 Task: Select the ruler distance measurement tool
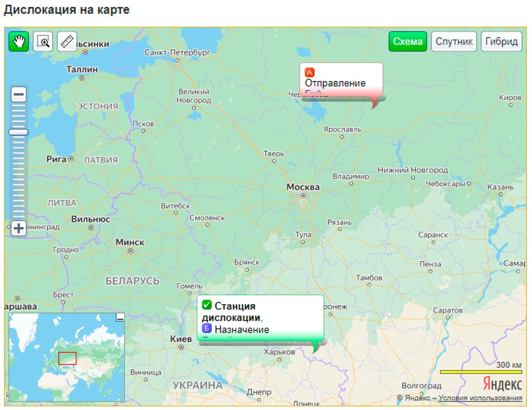[67, 41]
